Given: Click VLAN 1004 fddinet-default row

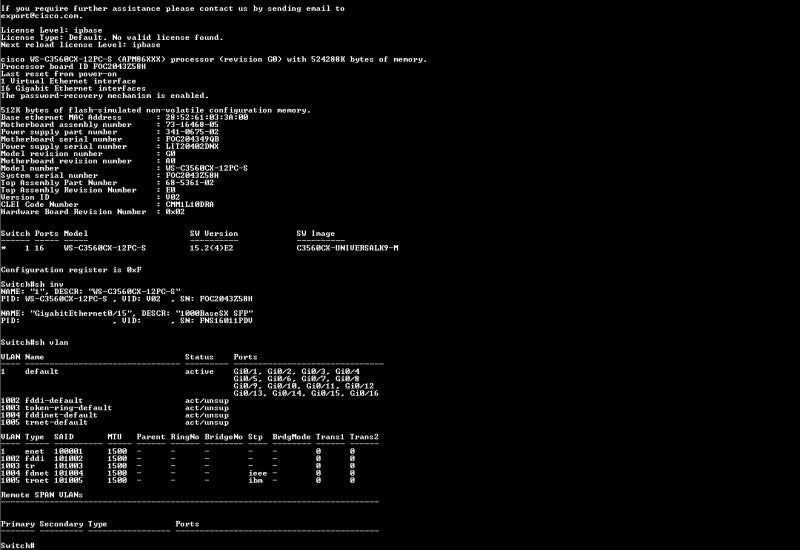Looking at the screenshot, I should (x=115, y=415).
